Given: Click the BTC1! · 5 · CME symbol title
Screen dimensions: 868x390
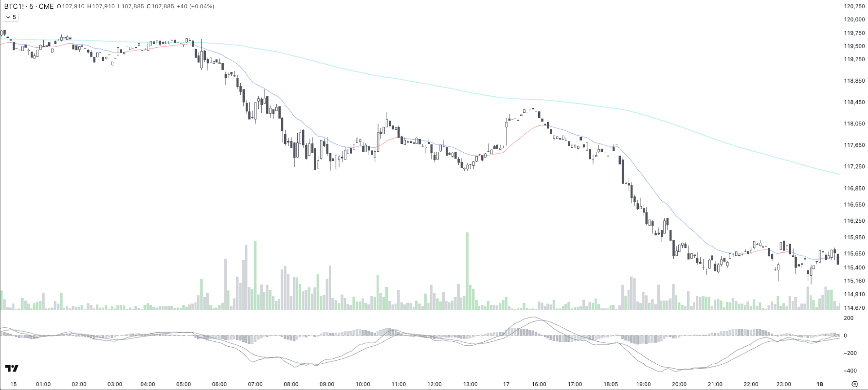Looking at the screenshot, I should pyautogui.click(x=29, y=6).
